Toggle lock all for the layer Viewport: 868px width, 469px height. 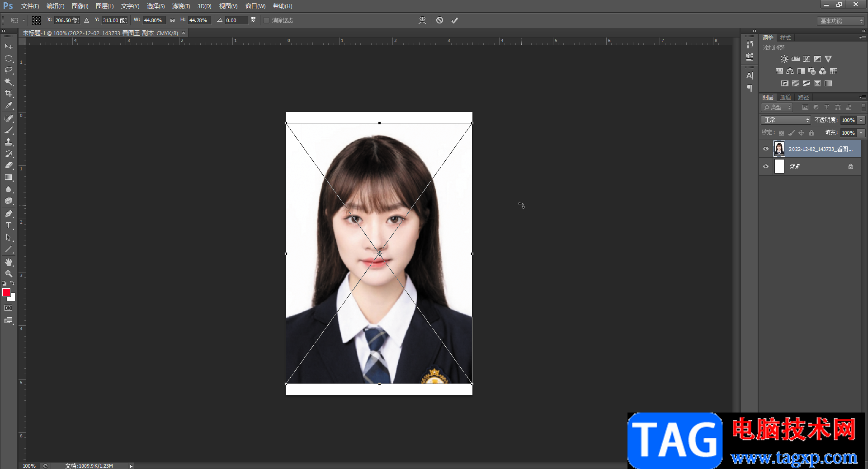click(811, 133)
